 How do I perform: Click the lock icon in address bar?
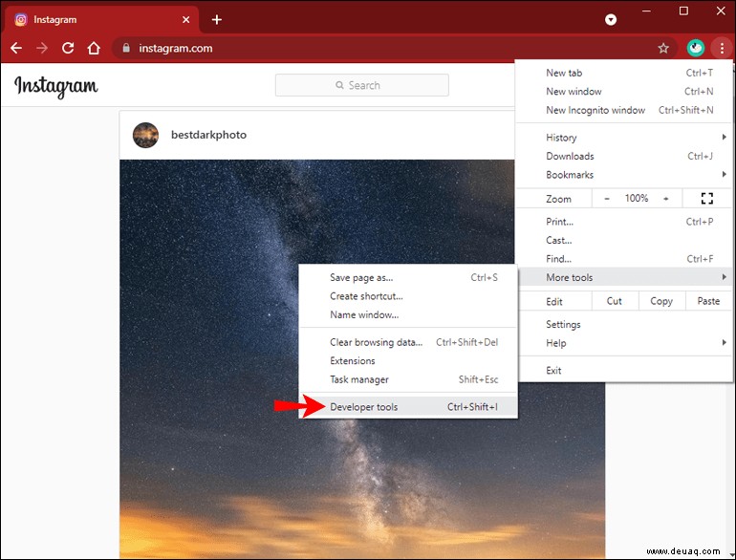click(126, 48)
